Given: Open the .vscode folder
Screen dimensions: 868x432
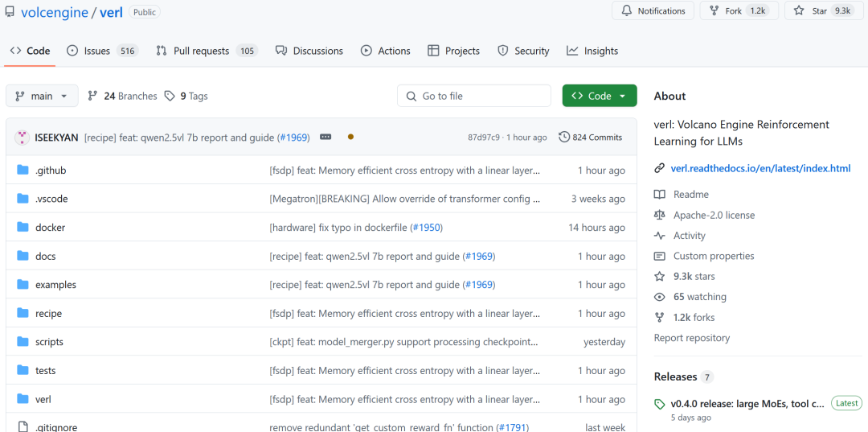Looking at the screenshot, I should (51, 199).
